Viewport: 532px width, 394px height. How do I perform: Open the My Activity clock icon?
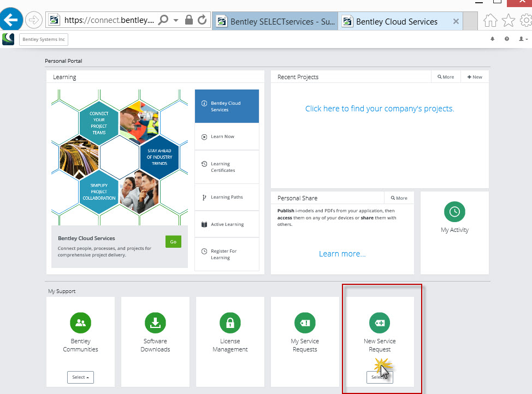click(x=455, y=212)
